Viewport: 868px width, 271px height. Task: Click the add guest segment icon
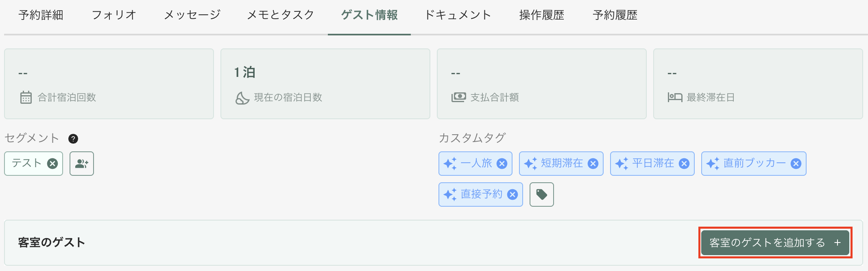(82, 164)
